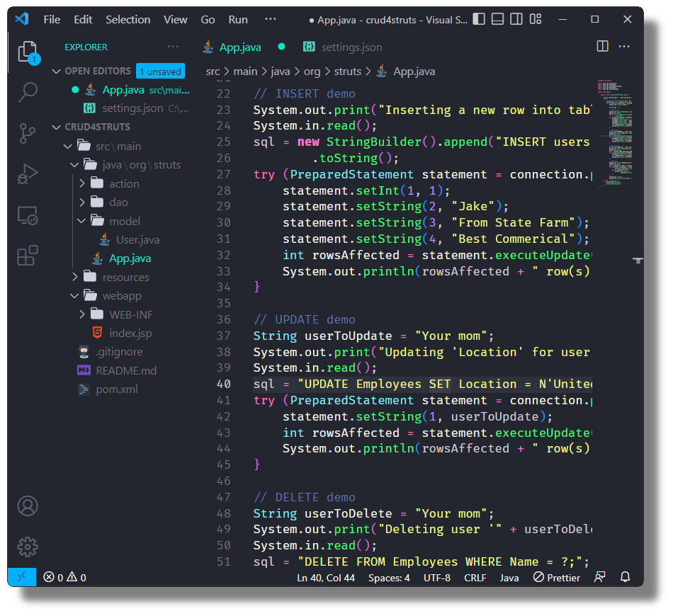Open the Run menu
The image size is (673, 616).
tap(238, 20)
